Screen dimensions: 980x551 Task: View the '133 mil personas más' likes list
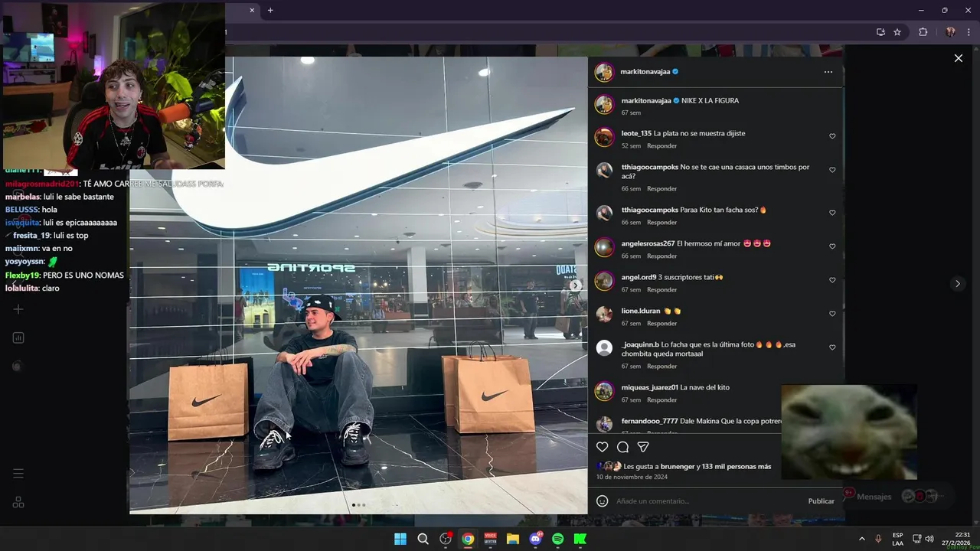[737, 466]
